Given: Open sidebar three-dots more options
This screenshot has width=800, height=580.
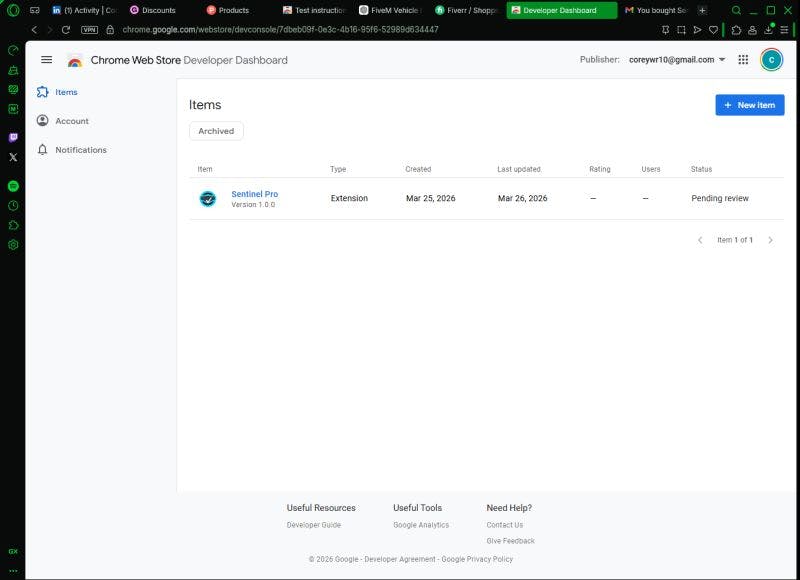Looking at the screenshot, I should (13, 571).
